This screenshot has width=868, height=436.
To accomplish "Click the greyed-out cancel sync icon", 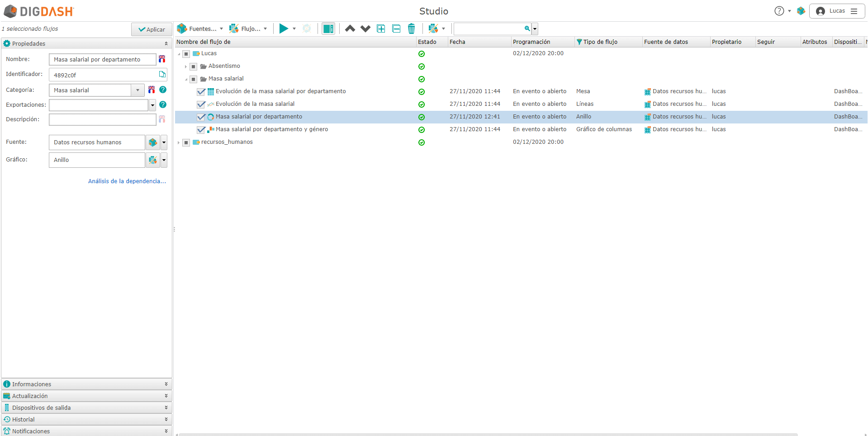I will pyautogui.click(x=307, y=29).
